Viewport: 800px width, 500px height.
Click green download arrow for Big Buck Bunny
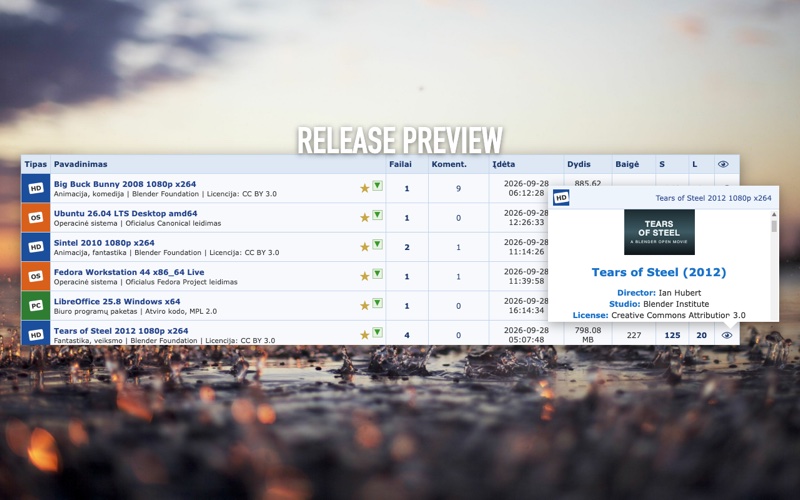(x=378, y=185)
